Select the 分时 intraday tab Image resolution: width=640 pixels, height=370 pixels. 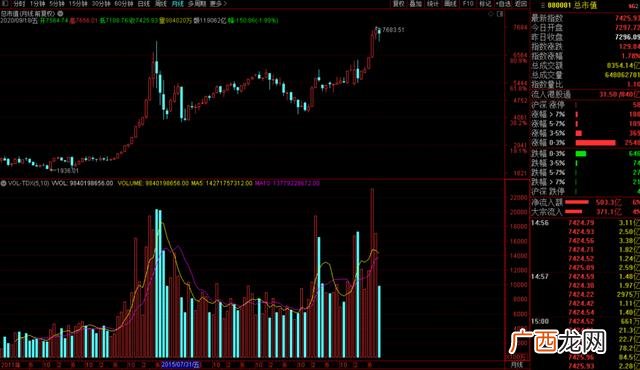coord(19,4)
